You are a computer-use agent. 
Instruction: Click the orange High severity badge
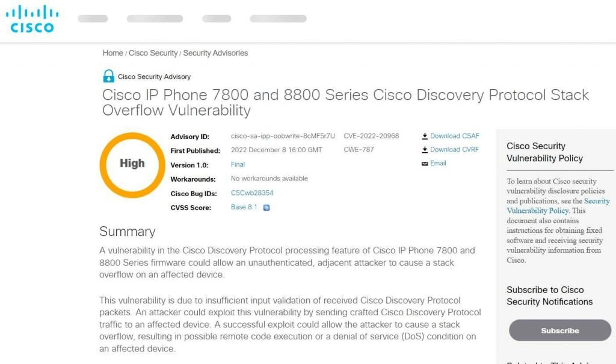132,164
